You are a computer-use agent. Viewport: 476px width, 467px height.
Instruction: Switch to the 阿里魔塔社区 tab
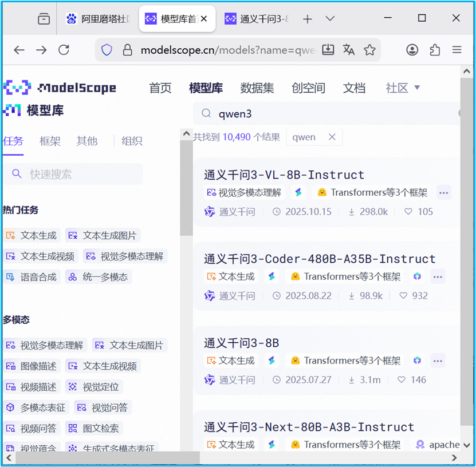98,19
